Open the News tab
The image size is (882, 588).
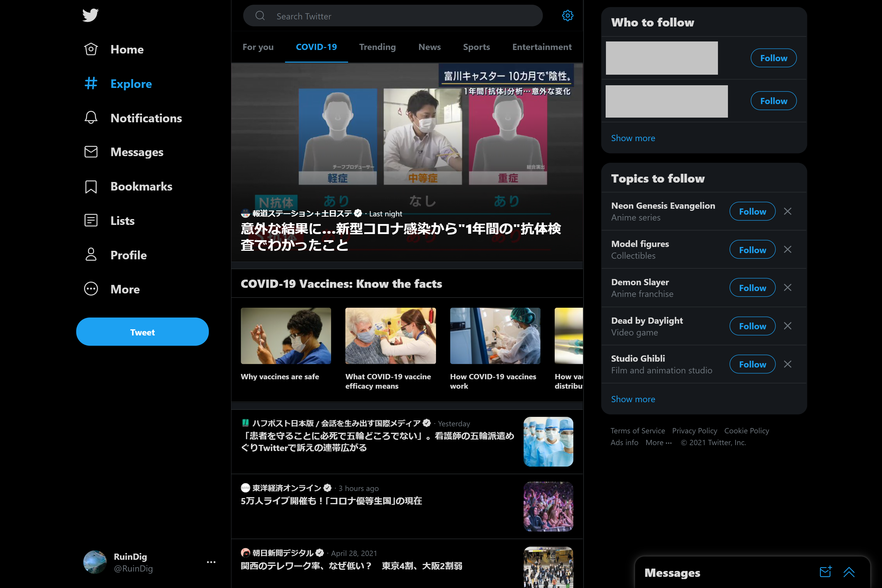[x=429, y=47]
